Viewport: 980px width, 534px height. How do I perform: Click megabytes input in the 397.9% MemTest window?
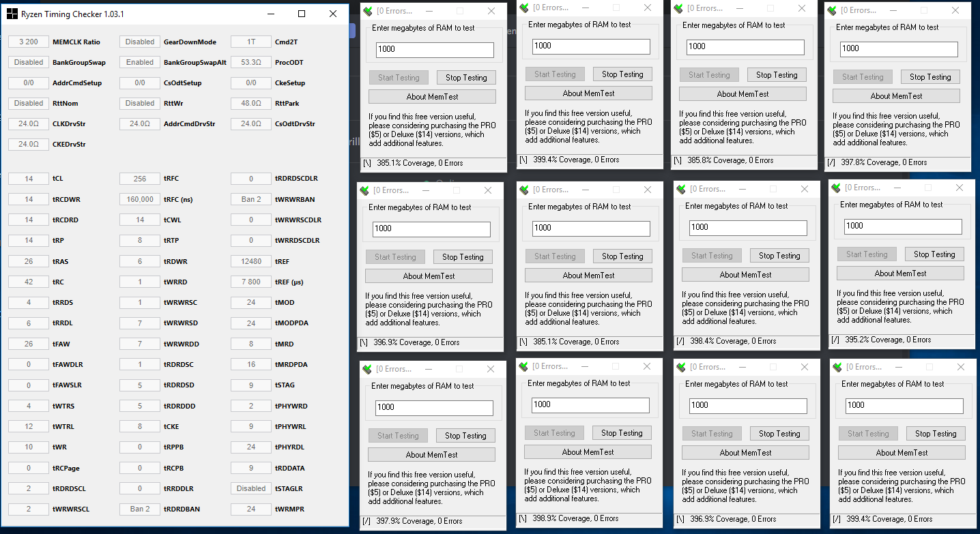click(434, 408)
